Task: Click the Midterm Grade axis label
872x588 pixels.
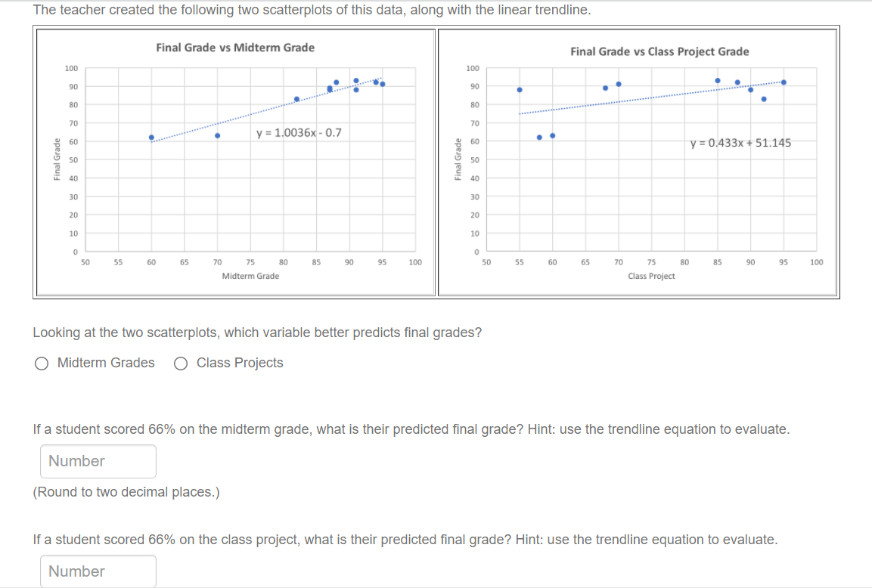Action: [250, 277]
